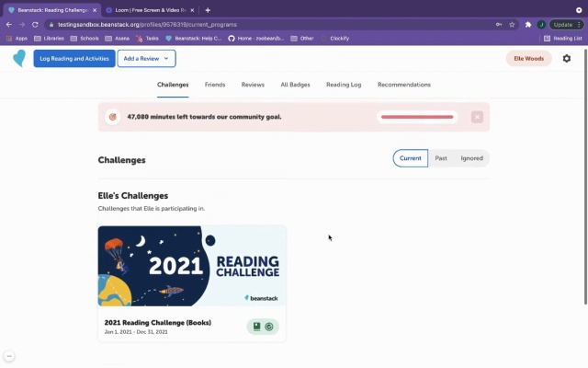Open the Tasks bookmark
Screen dimensions: 588x368
pos(147,39)
